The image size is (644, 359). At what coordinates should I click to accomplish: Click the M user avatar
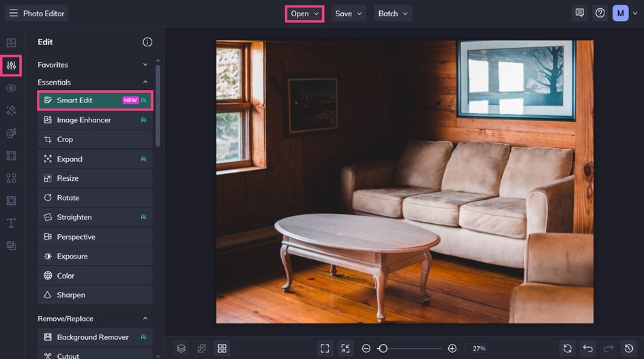(621, 13)
